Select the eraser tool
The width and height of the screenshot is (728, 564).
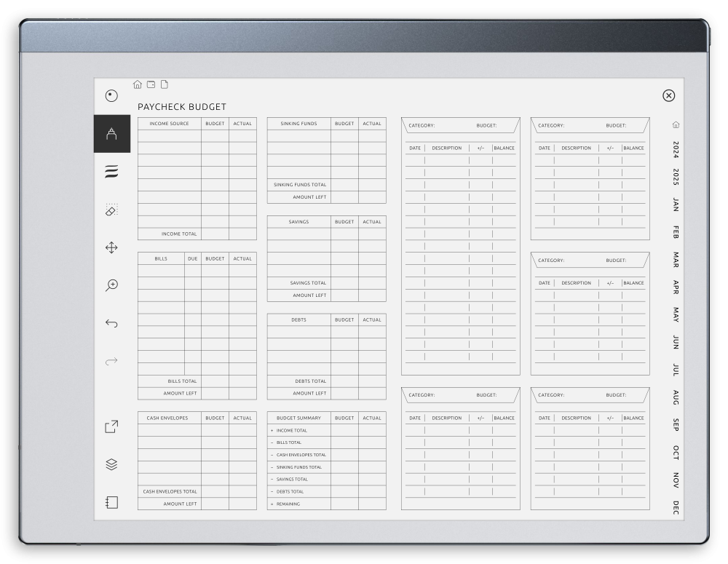click(x=111, y=211)
